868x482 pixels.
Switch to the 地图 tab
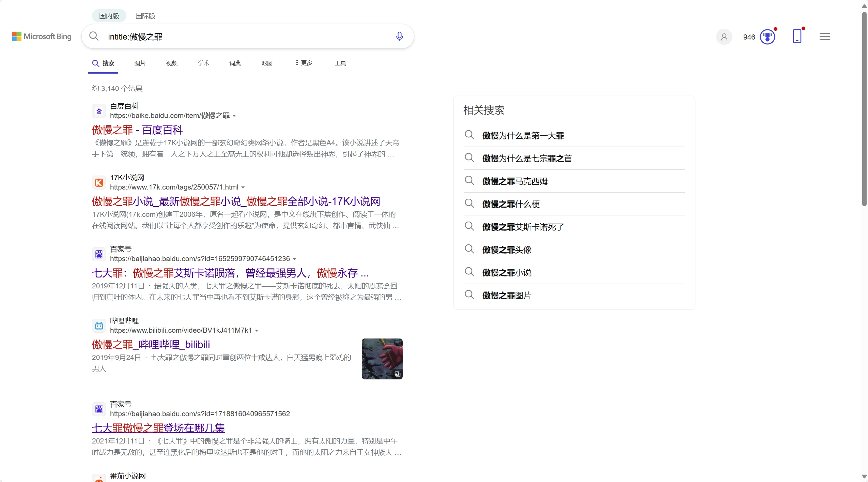267,63
